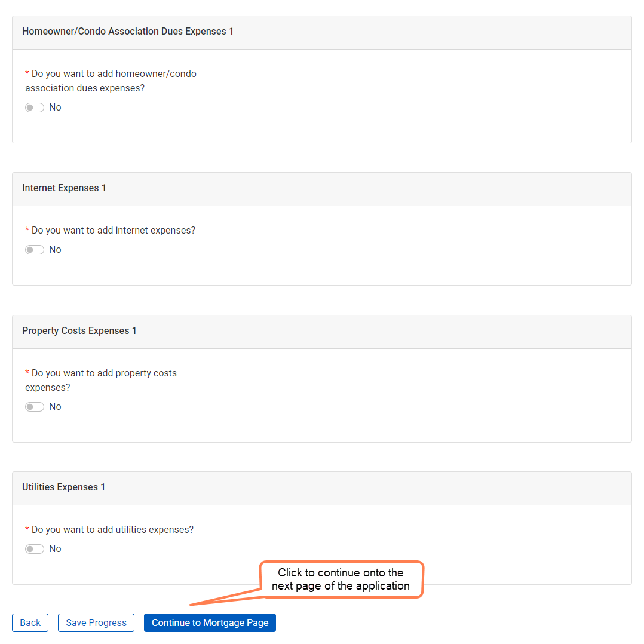Image resolution: width=644 pixels, height=644 pixels.
Task: Click the orange "Click to continue" callout
Action: point(341,579)
